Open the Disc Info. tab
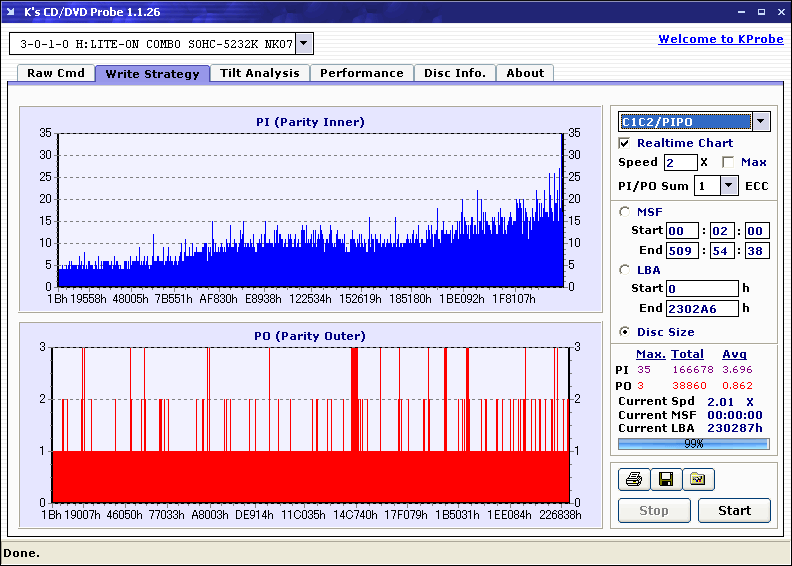Viewport: 792px width, 566px height. [x=454, y=73]
